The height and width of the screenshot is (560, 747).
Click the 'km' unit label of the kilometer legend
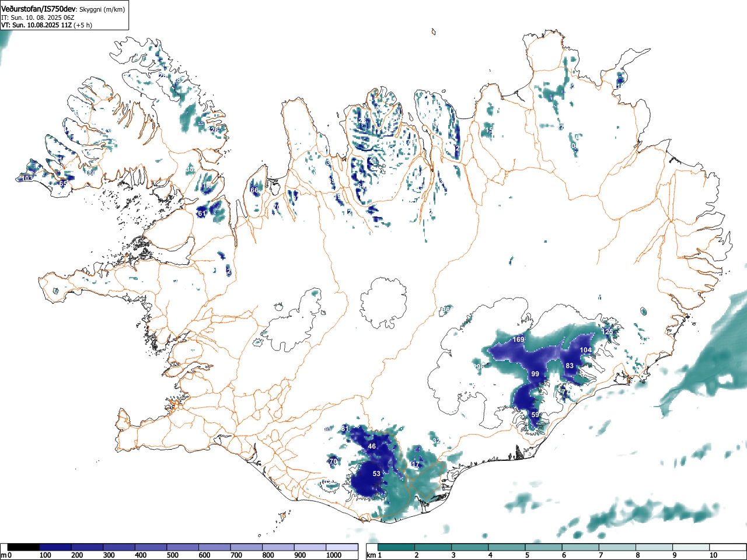[x=371, y=555]
